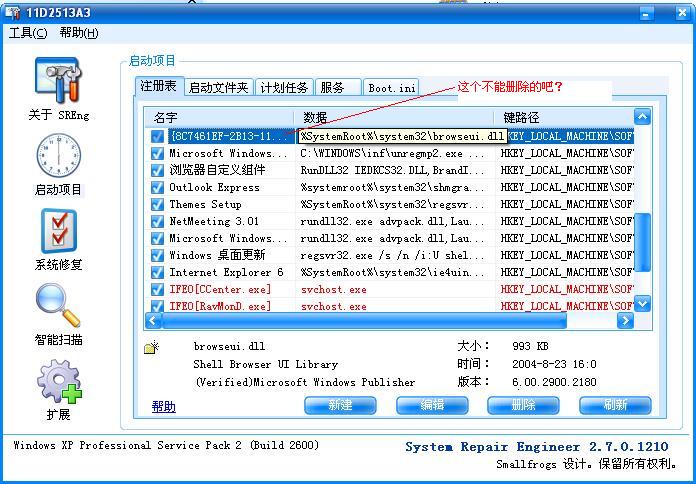
Task: Click the C:\WINDOWS\inf\unregmp2.exe data cell
Action: point(392,153)
